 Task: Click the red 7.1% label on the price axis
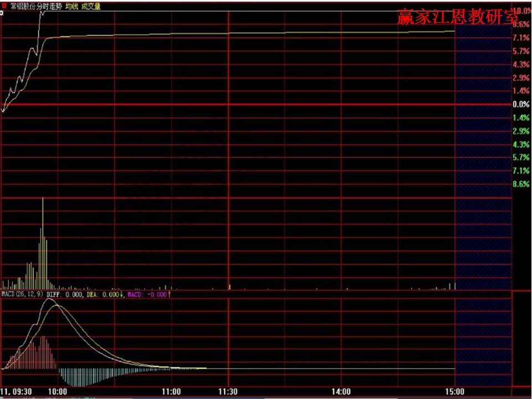tap(521, 38)
